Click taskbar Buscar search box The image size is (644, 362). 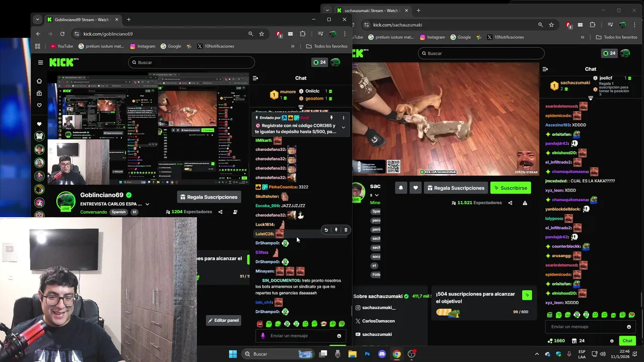(x=277, y=354)
